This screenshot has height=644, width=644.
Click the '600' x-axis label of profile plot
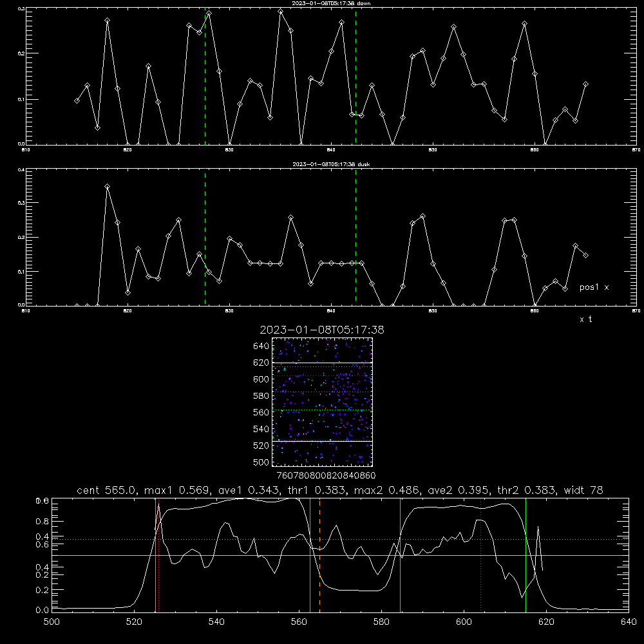click(464, 622)
